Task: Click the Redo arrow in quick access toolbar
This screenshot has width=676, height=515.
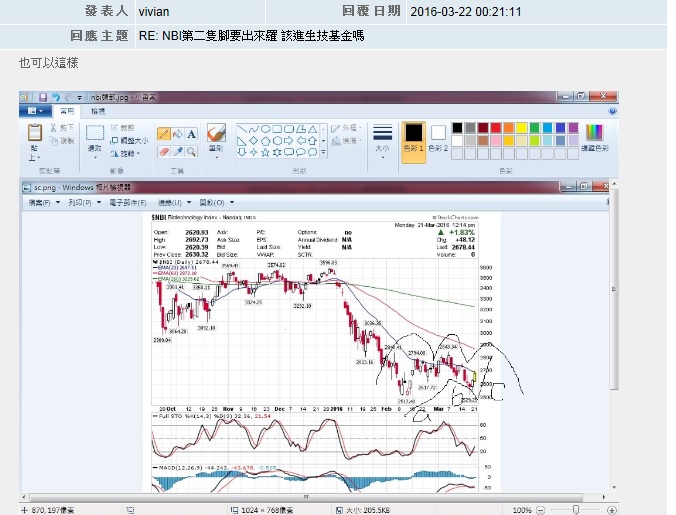Action: [x=68, y=97]
